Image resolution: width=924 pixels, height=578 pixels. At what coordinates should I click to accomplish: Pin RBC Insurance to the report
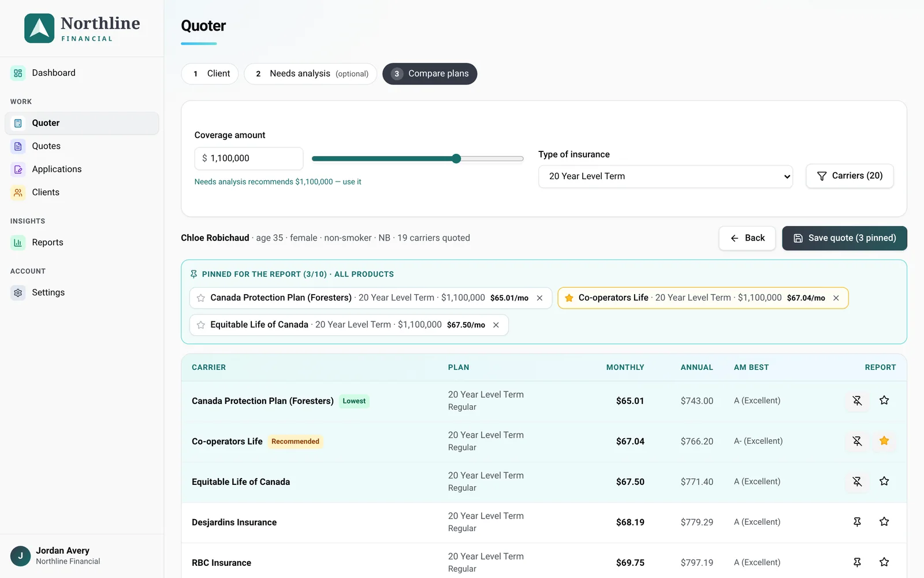pos(857,562)
